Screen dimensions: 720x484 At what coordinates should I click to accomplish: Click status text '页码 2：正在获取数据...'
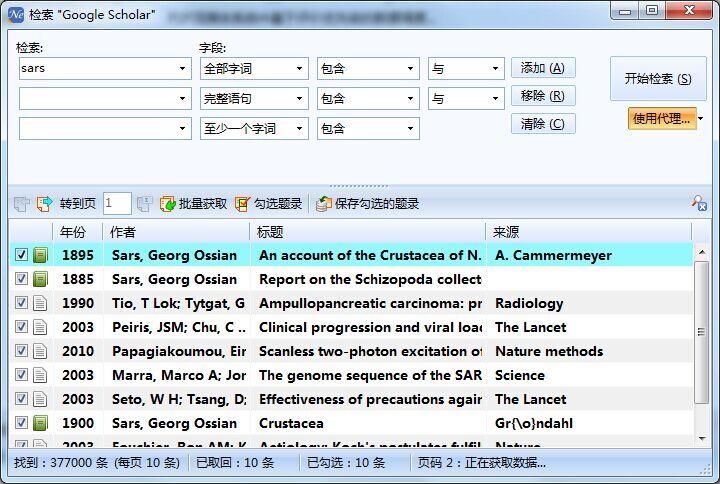point(482,462)
